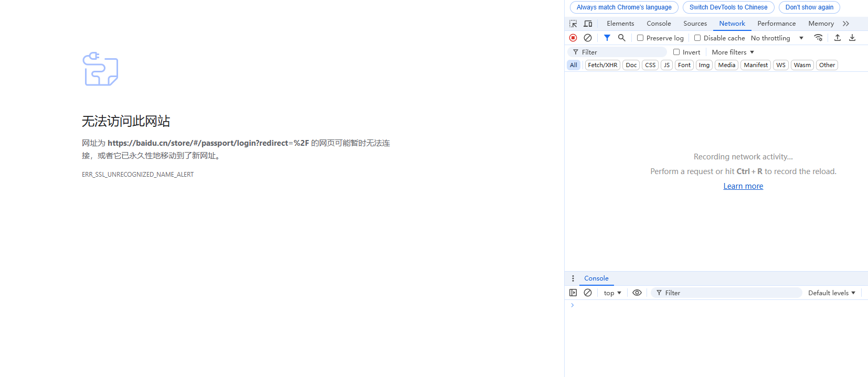Switch to the Performance tab
The width and height of the screenshot is (868, 377).
[x=776, y=24]
